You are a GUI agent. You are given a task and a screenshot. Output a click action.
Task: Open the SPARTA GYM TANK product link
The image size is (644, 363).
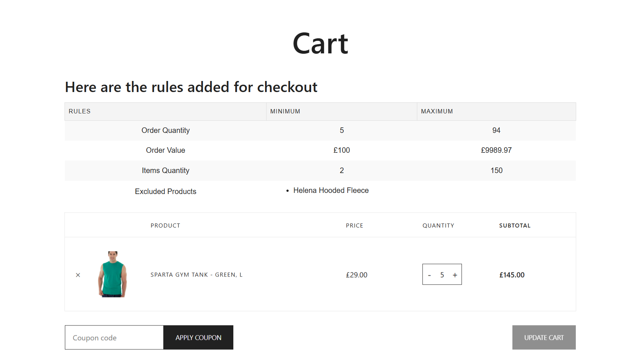pyautogui.click(x=196, y=275)
